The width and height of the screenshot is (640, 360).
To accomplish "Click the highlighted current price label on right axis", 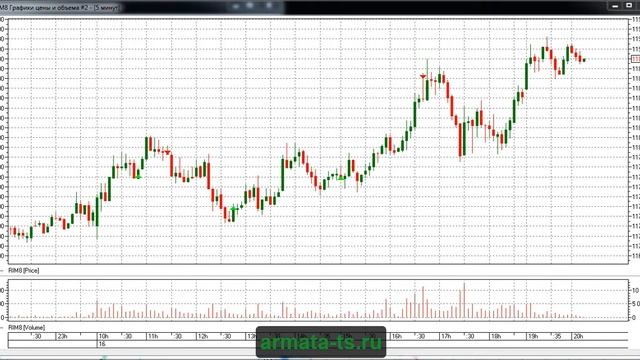I will [x=636, y=59].
